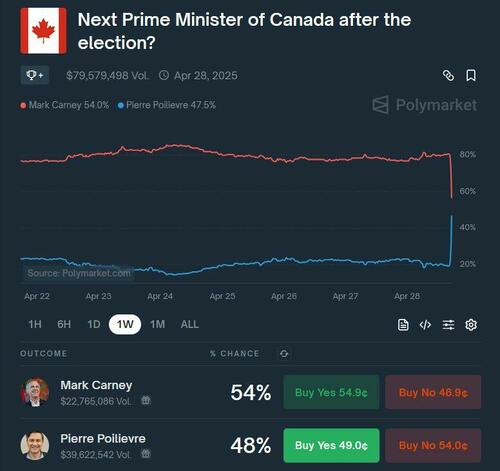Viewport: 500px width, 471px height.
Task: Click Buy Yes 54.9¢ for Mark Carney
Action: click(x=331, y=392)
